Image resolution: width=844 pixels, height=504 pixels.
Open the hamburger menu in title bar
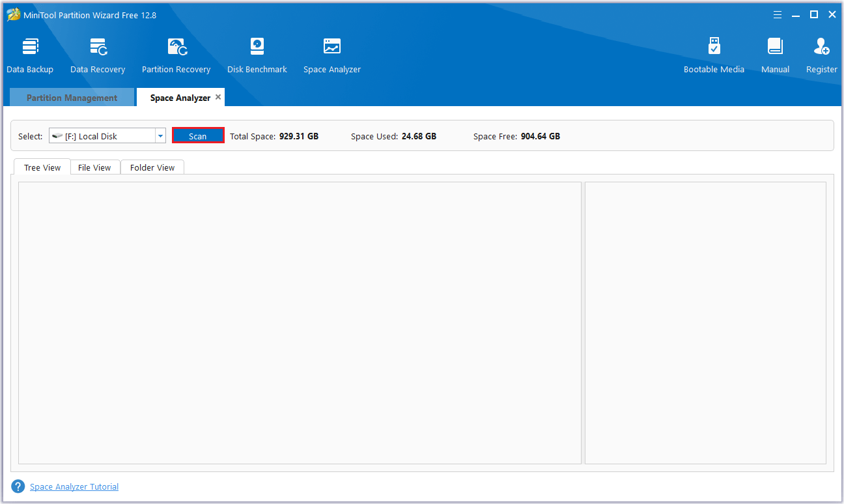coord(778,15)
